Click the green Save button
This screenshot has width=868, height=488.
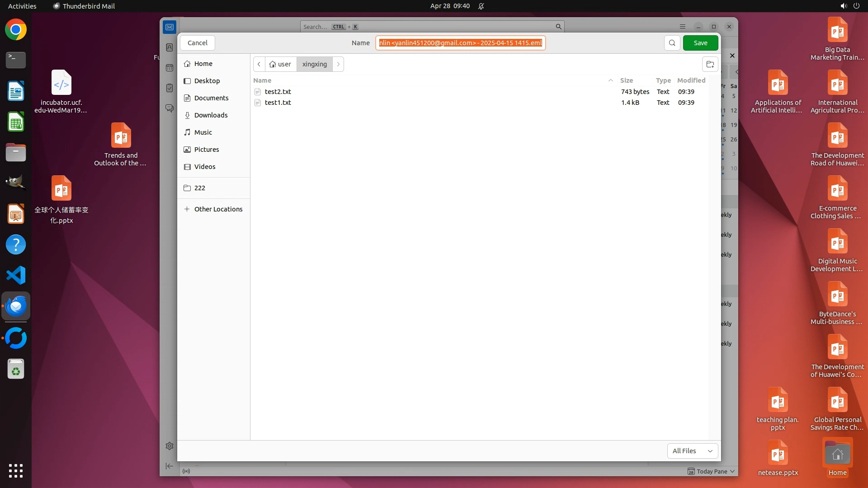point(700,43)
